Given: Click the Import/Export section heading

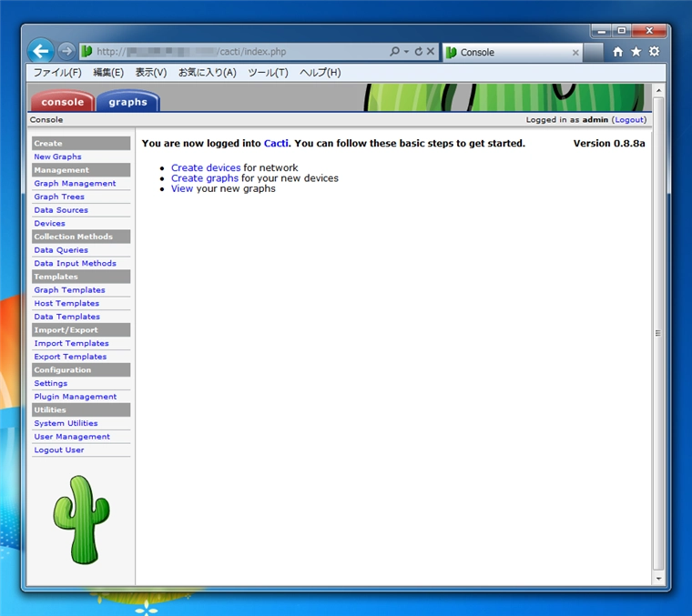Looking at the screenshot, I should click(81, 329).
